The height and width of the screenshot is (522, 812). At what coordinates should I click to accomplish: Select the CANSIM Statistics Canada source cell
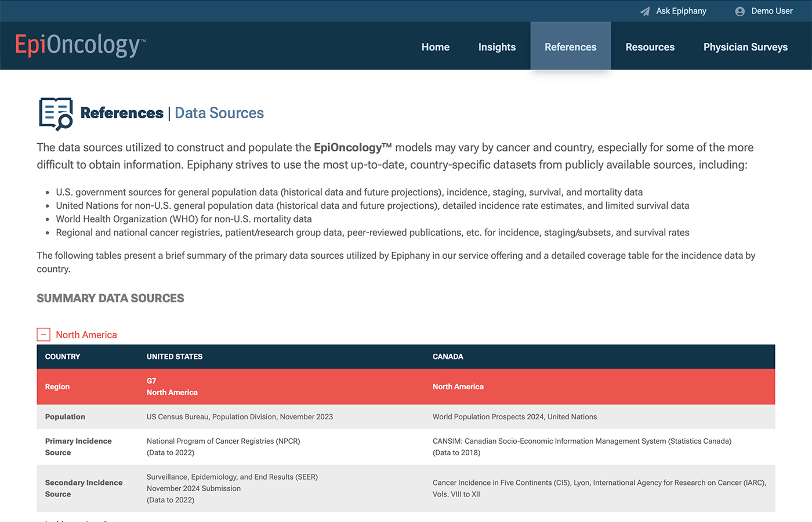pos(582,447)
